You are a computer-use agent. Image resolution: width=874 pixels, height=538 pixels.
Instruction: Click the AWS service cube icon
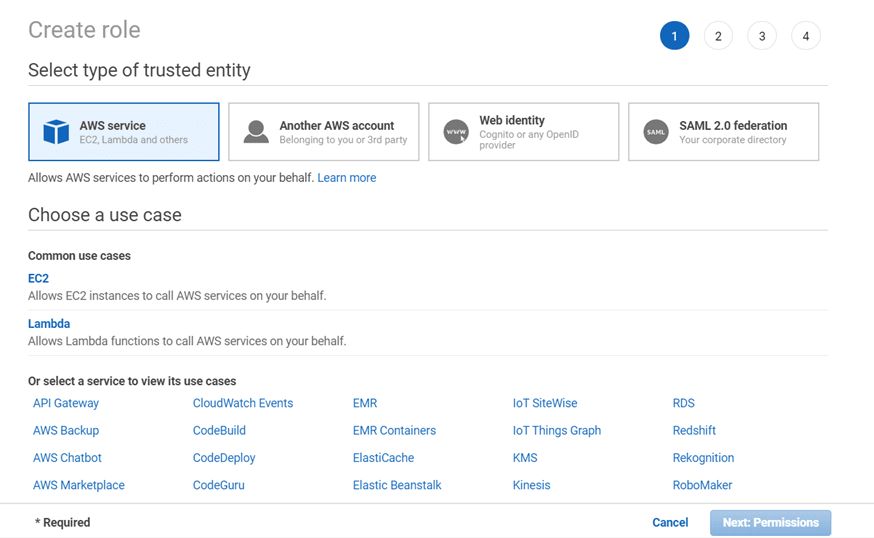pos(56,132)
